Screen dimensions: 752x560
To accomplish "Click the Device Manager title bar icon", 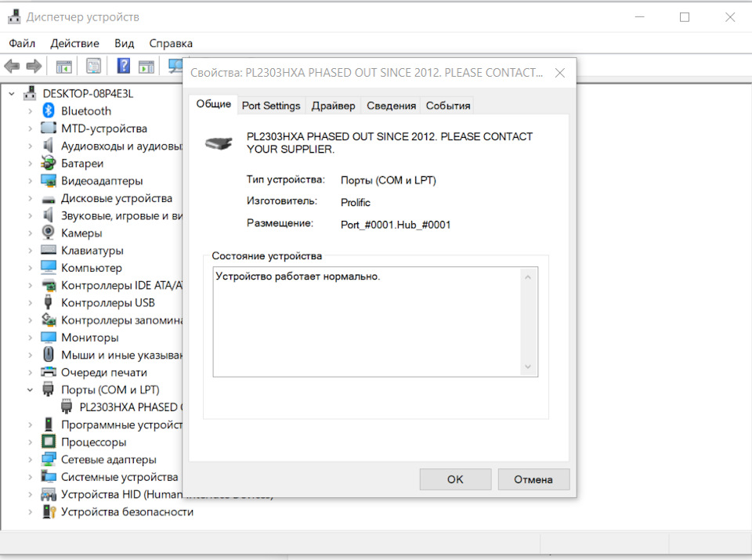I will click(x=14, y=16).
